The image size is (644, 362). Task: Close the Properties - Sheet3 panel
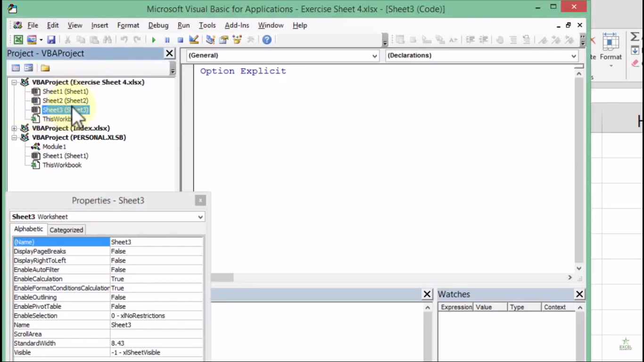tap(200, 200)
